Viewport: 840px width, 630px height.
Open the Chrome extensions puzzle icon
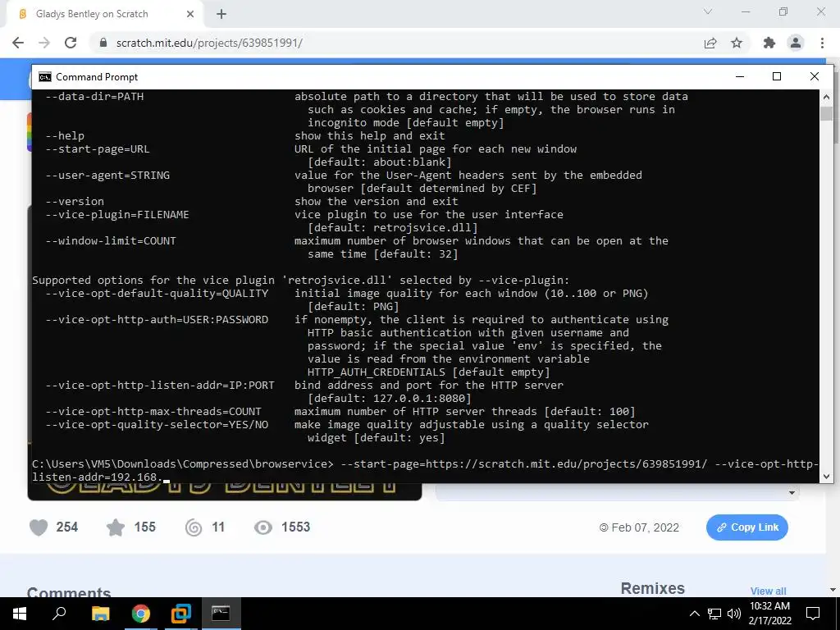(x=769, y=43)
